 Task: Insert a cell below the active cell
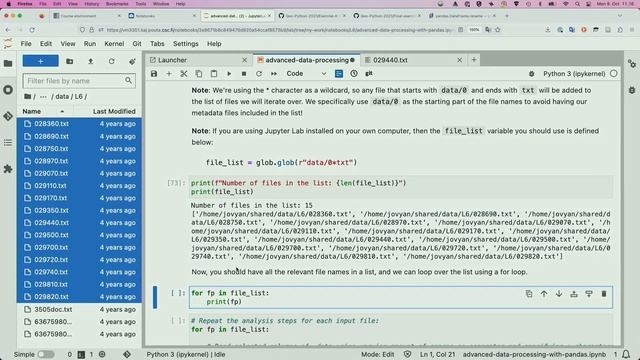589,294
